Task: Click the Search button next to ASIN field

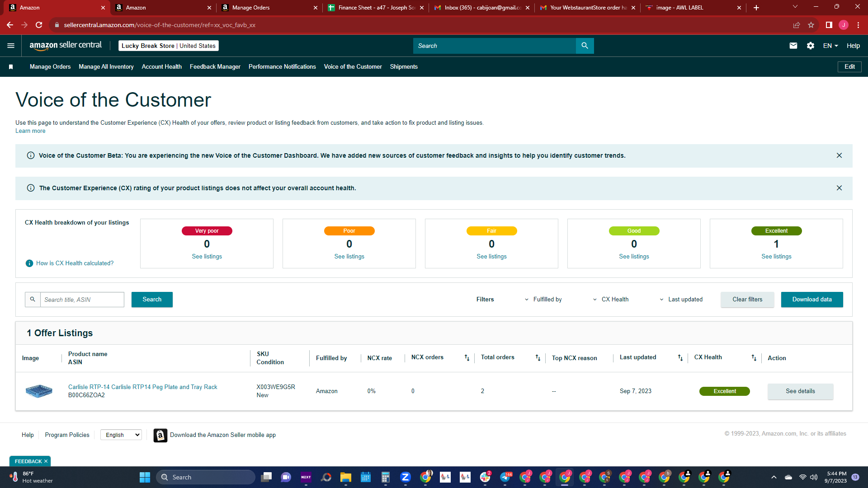Action: coord(152,300)
